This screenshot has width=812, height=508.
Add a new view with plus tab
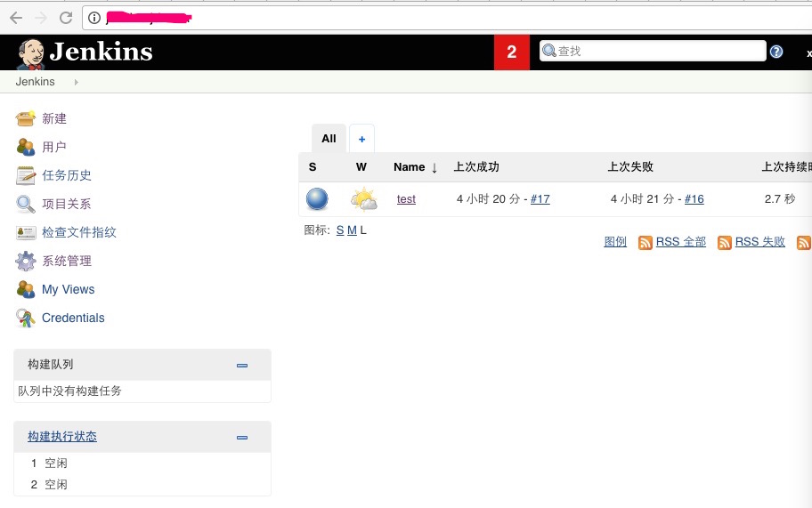pyautogui.click(x=362, y=139)
